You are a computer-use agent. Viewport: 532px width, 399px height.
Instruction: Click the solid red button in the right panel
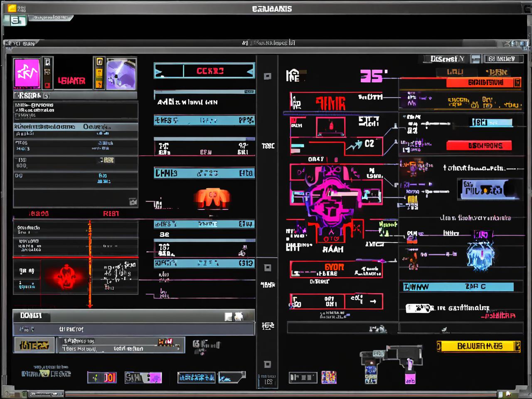(479, 146)
